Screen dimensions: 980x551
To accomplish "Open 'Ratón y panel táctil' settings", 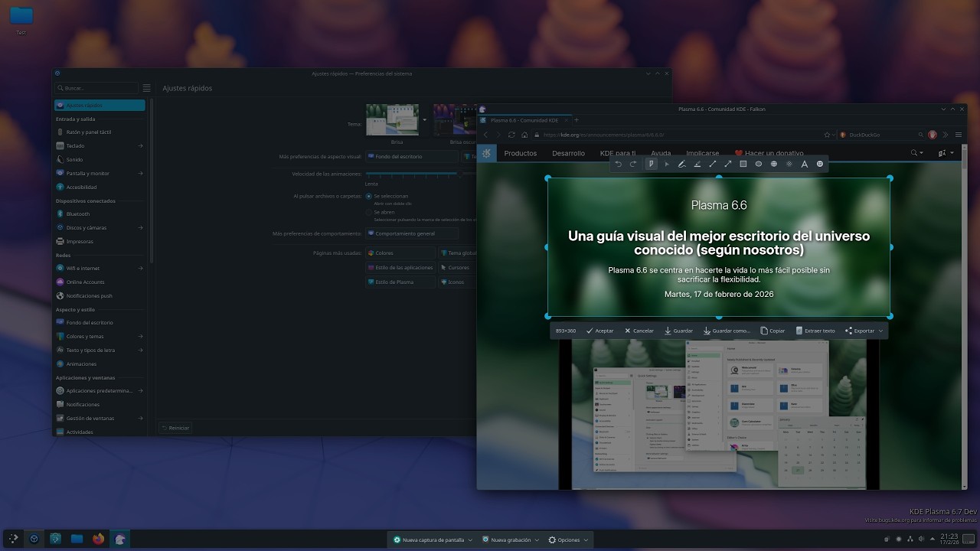I will [100, 132].
